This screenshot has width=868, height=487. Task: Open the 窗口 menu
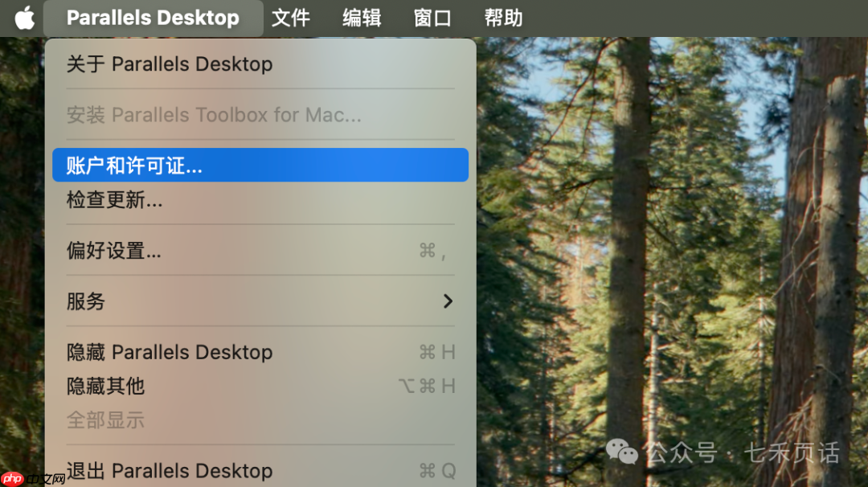(x=432, y=18)
